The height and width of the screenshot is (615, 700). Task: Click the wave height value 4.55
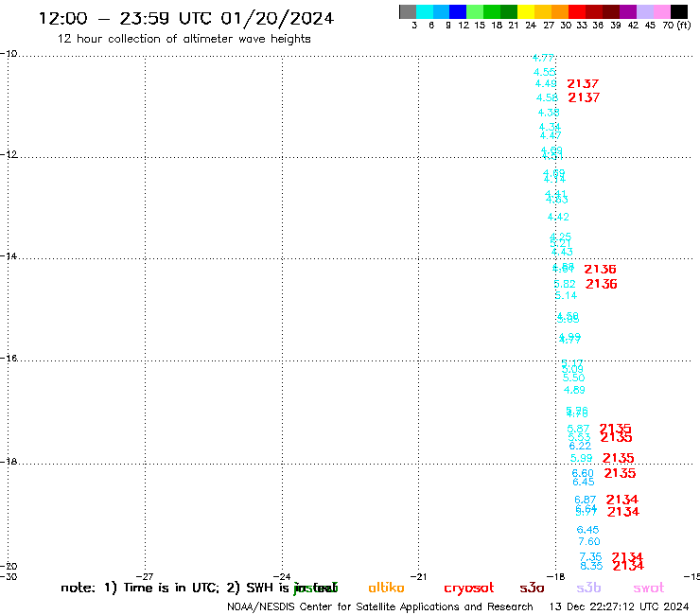[x=545, y=72]
